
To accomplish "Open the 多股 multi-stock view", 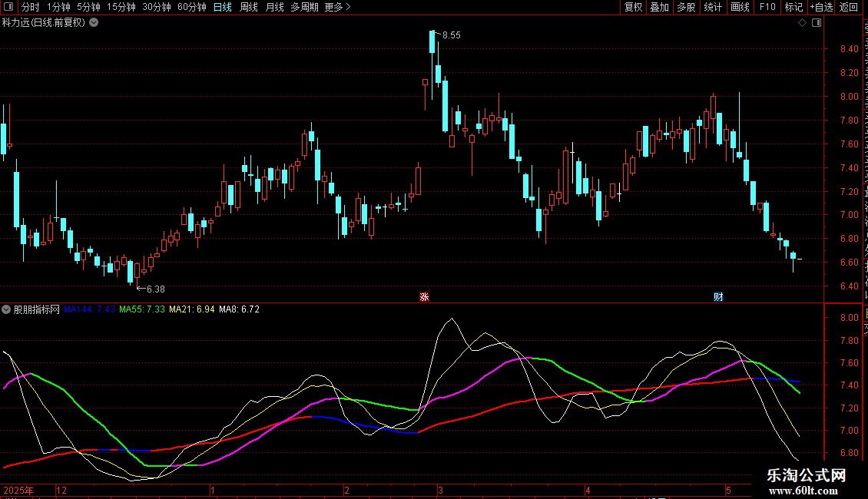I will [x=686, y=7].
